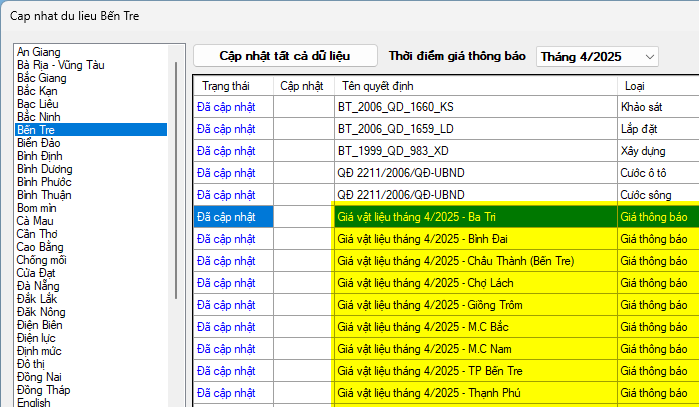This screenshot has height=407, width=699.
Task: Select 'Giá vật liệu tháng 4/2025 - M.C Bắc'
Action: pos(476,327)
